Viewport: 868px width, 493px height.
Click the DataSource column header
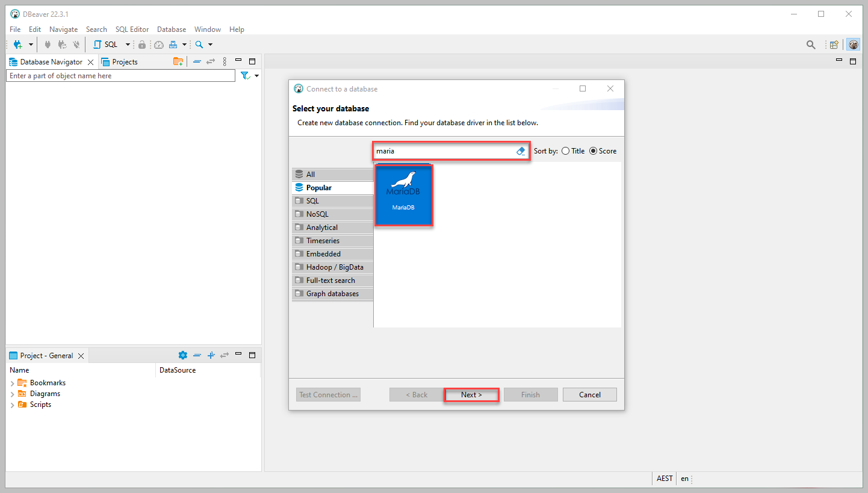click(208, 370)
